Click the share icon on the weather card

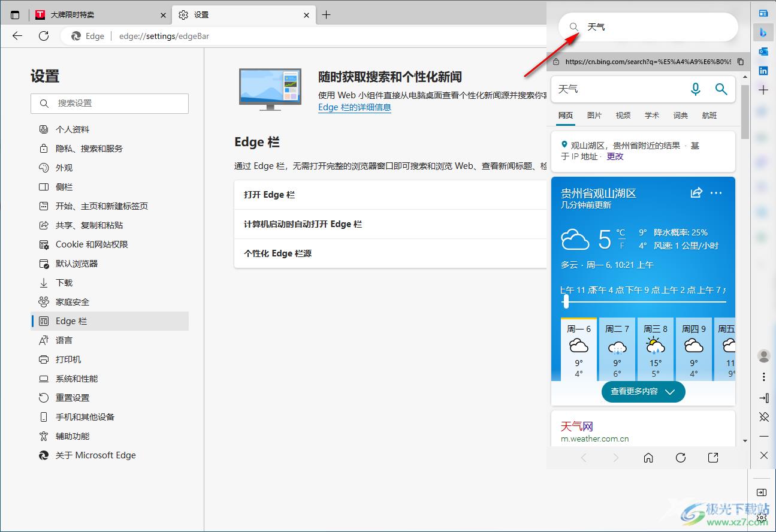pyautogui.click(x=696, y=193)
